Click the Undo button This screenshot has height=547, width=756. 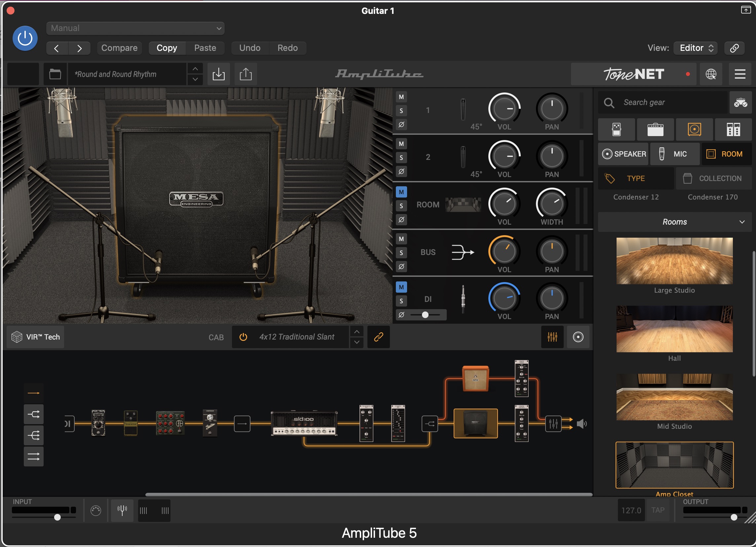pyautogui.click(x=250, y=48)
